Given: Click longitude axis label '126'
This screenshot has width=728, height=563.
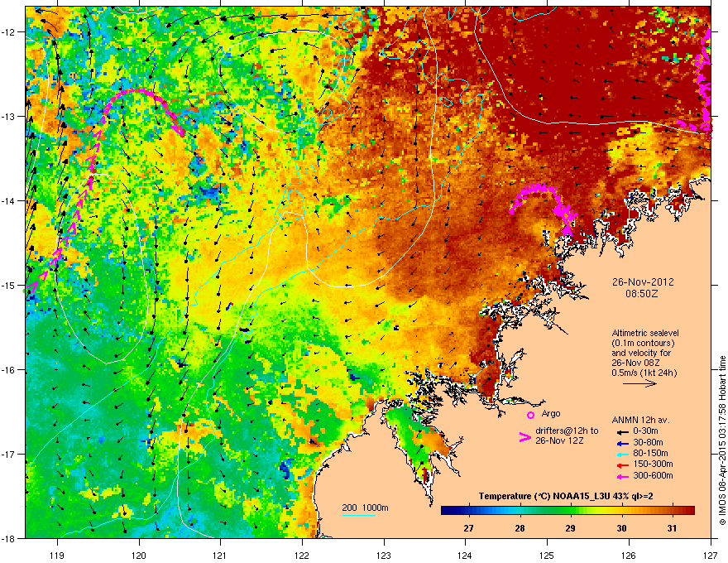Looking at the screenshot, I should (629, 555).
